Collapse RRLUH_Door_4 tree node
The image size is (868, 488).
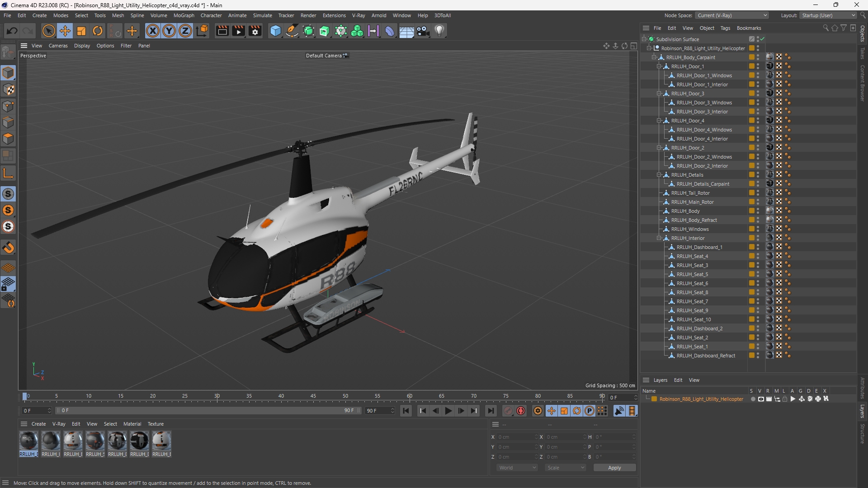(659, 120)
